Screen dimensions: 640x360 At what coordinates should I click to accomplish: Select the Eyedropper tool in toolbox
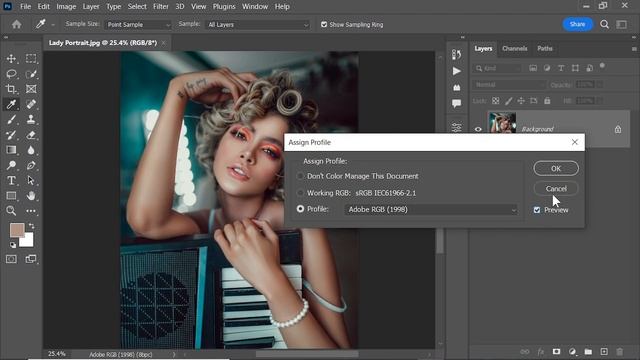tap(11, 104)
